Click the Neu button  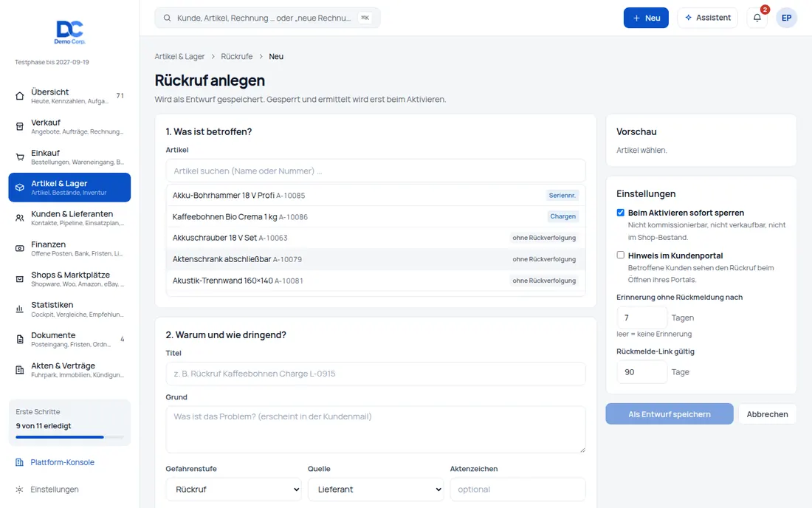646,18
